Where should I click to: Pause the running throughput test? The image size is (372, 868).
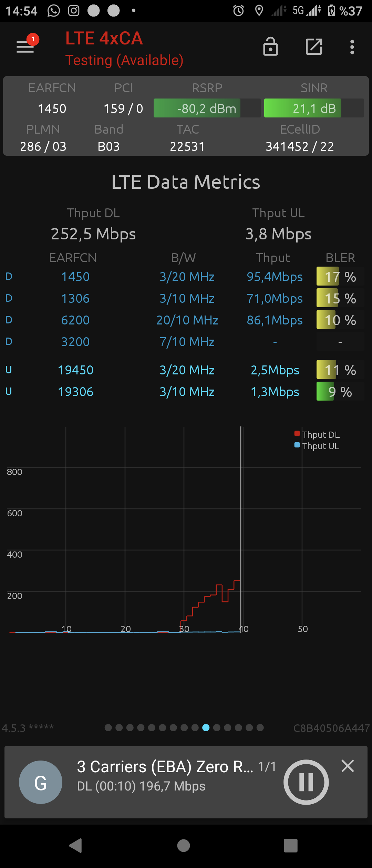[306, 782]
